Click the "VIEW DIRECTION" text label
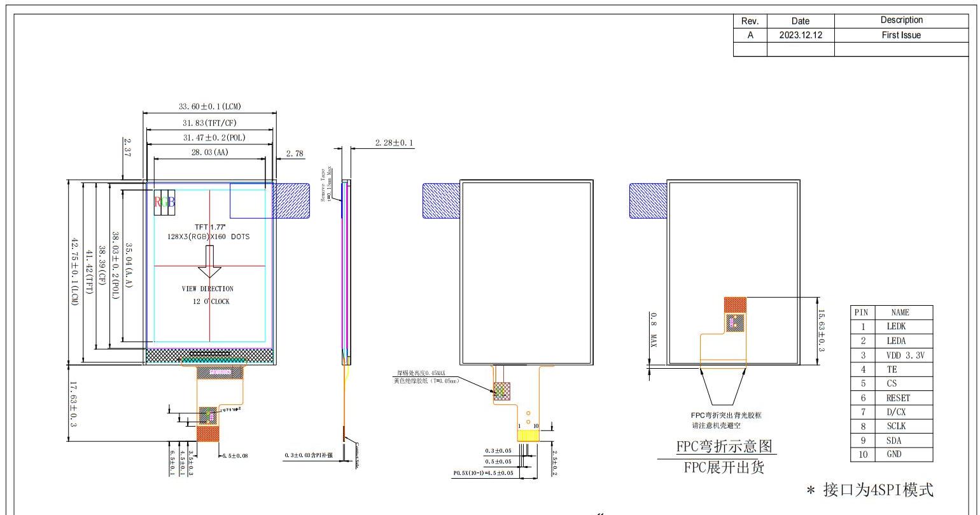This screenshot has height=515, width=980. point(207,289)
